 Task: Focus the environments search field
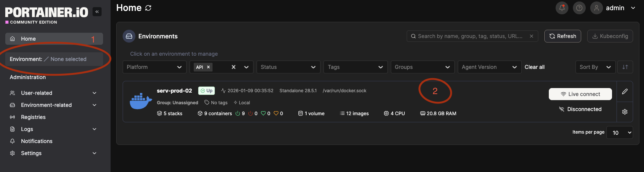coord(470,36)
